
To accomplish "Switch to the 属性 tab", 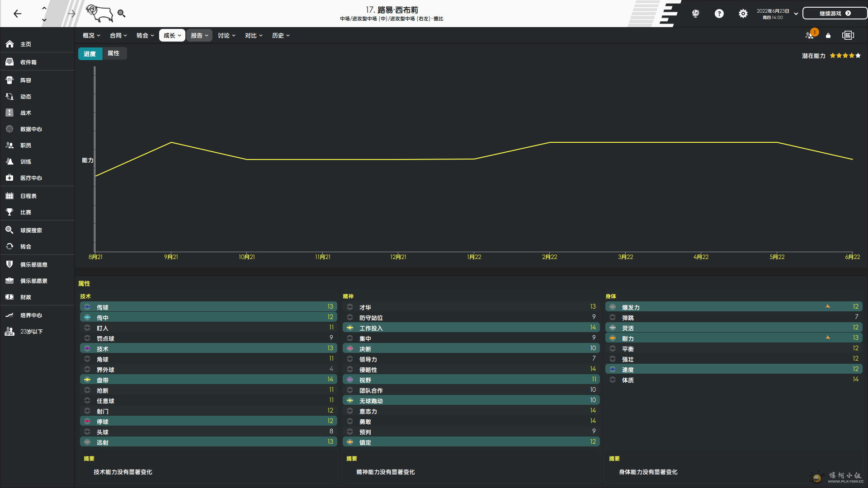I will (113, 53).
